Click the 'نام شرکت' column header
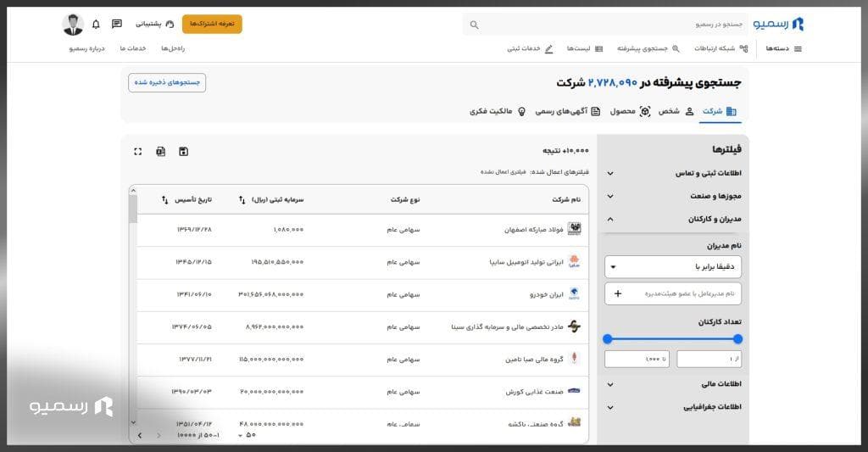868x452 pixels. pos(566,199)
